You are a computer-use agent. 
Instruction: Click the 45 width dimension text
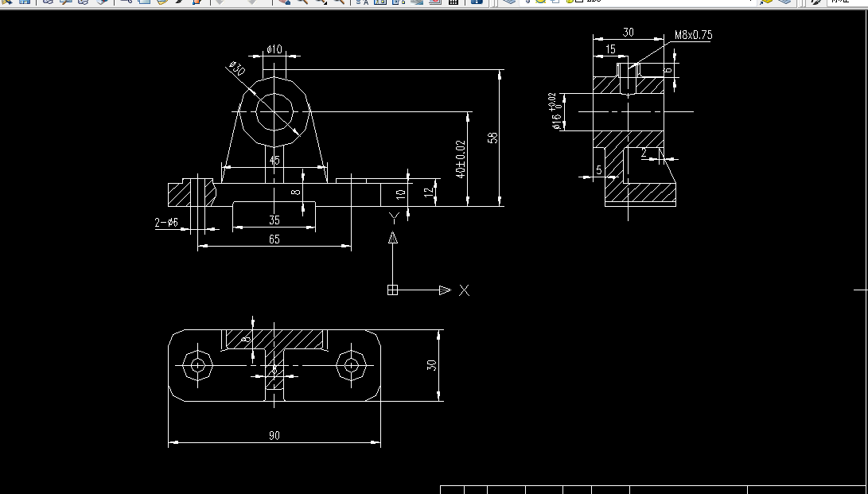pyautogui.click(x=274, y=161)
